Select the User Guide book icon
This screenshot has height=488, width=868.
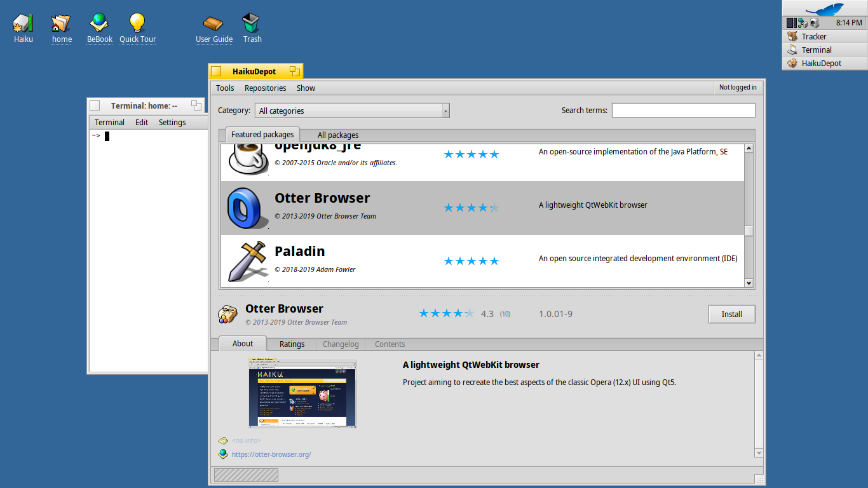click(x=214, y=23)
